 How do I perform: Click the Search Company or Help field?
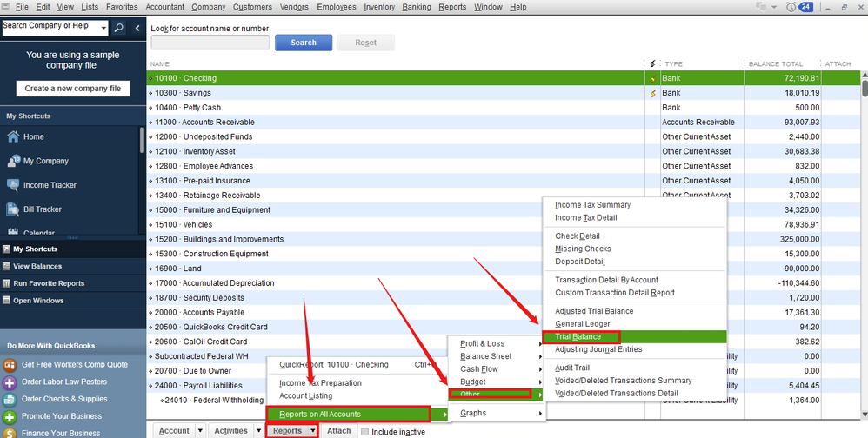pyautogui.click(x=50, y=28)
